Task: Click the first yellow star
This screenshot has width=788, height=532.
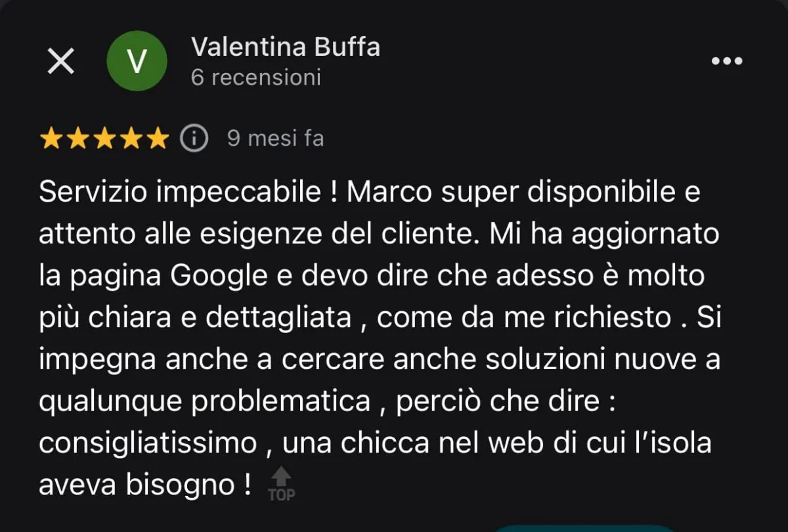Action: pyautogui.click(x=51, y=139)
